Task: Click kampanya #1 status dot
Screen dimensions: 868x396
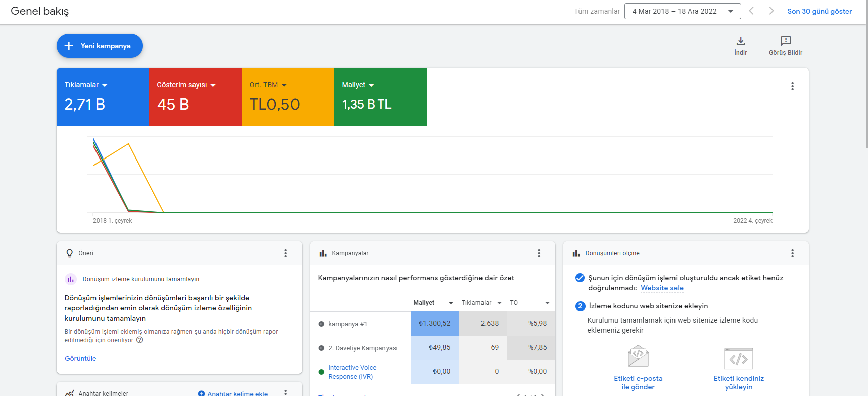Action: pyautogui.click(x=321, y=324)
